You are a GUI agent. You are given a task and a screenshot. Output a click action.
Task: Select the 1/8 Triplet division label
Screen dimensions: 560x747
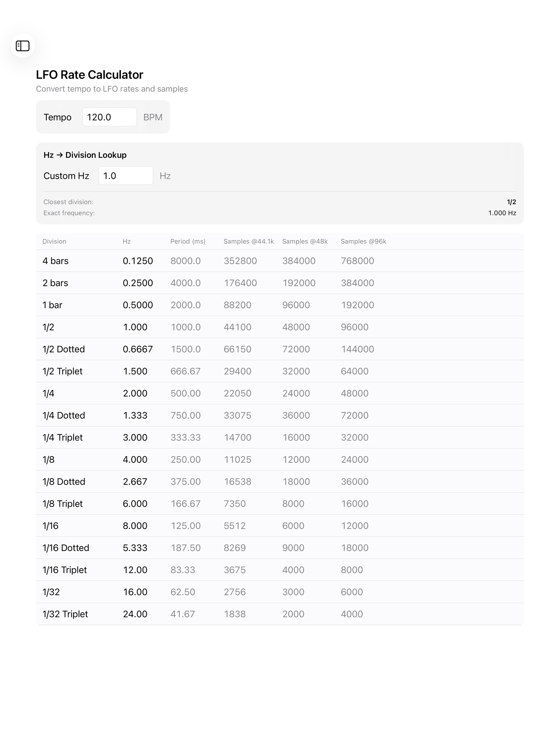62,504
